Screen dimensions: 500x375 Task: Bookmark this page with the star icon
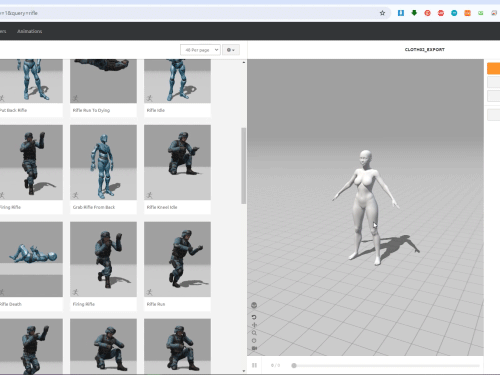(x=382, y=13)
